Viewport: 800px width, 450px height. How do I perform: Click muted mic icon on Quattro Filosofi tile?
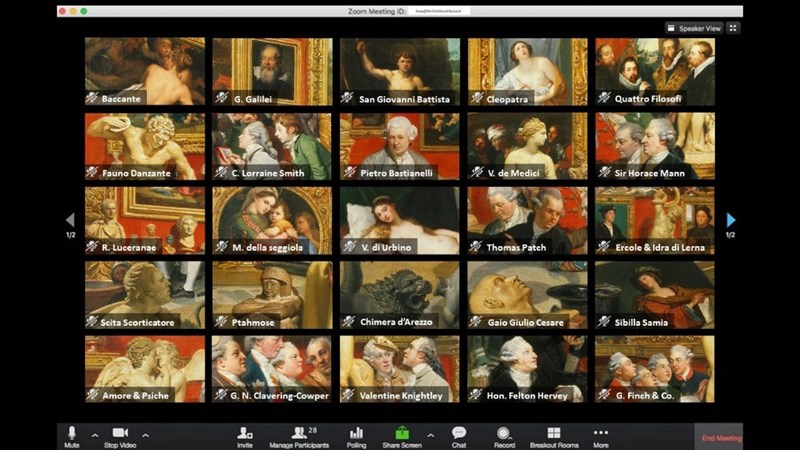pyautogui.click(x=604, y=97)
